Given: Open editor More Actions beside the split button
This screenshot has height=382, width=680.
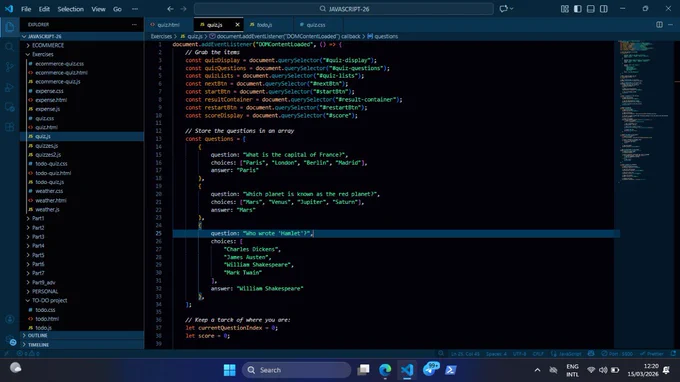Looking at the screenshot, I should point(670,25).
